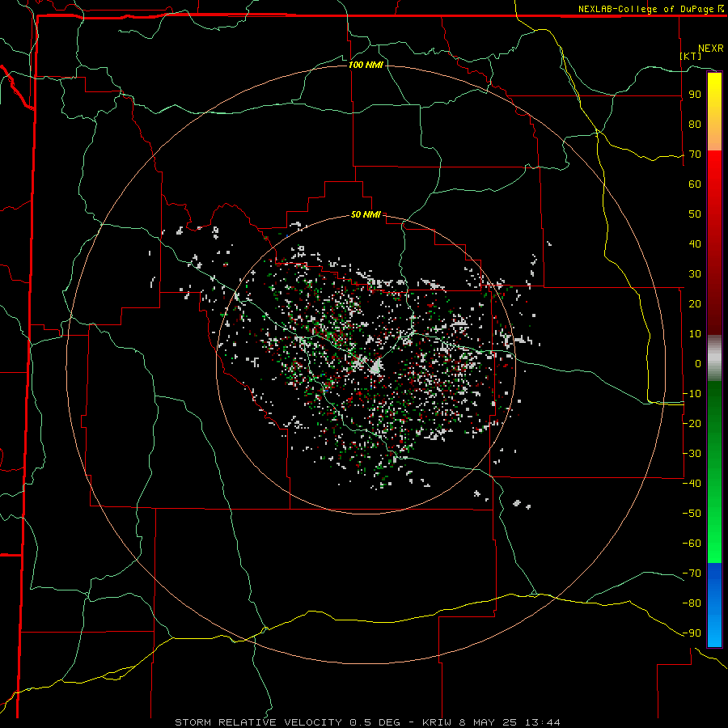The height and width of the screenshot is (728, 728).
Task: Pick the blue segment of the color bar
Action: click(x=714, y=604)
